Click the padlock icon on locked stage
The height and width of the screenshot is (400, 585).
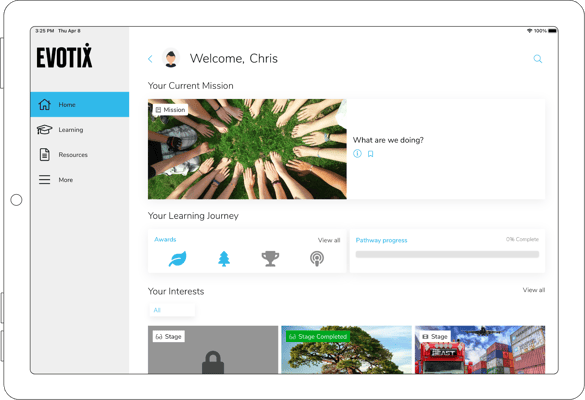coord(213,362)
